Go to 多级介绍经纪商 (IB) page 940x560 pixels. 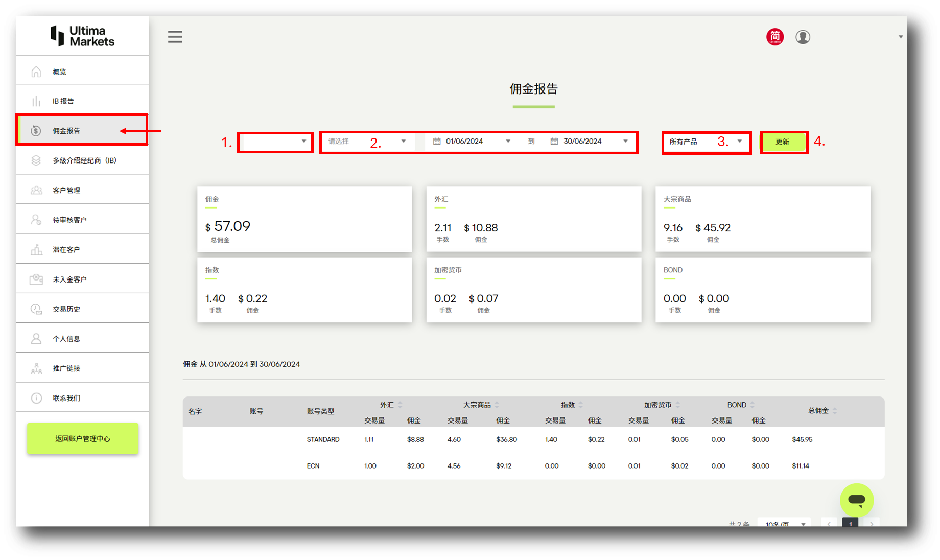tap(83, 160)
